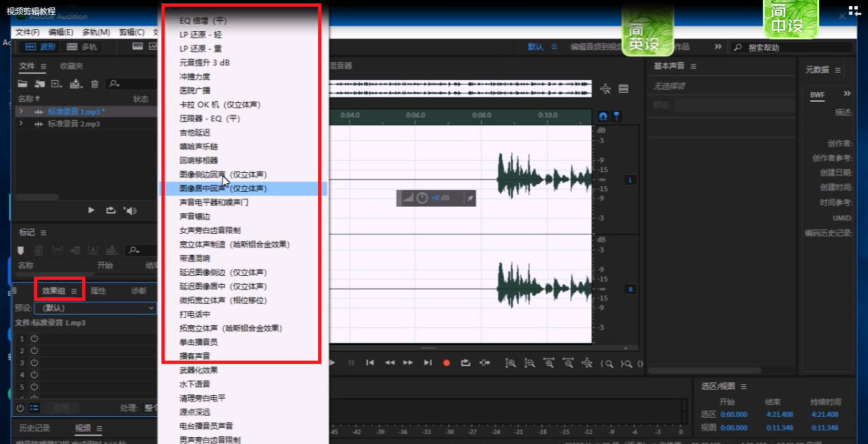Image resolution: width=868 pixels, height=444 pixels.
Task: Click the insert into multitrack icon
Action: [x=76, y=84]
